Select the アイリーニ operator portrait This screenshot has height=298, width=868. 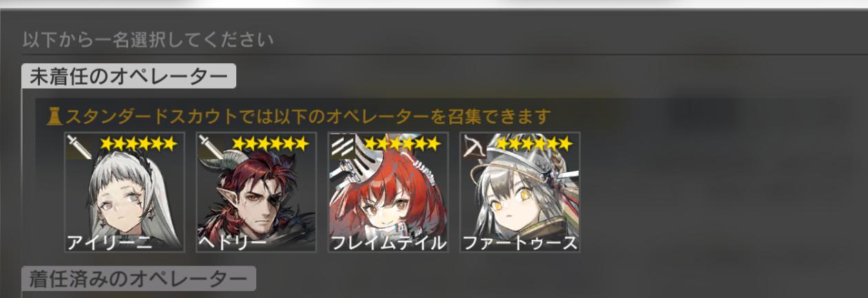click(x=124, y=192)
